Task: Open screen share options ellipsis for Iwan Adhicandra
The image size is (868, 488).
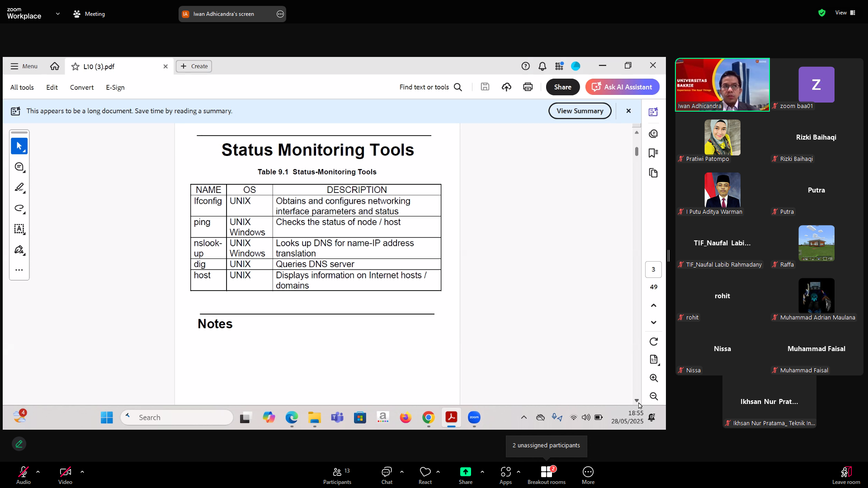Action: [x=280, y=14]
